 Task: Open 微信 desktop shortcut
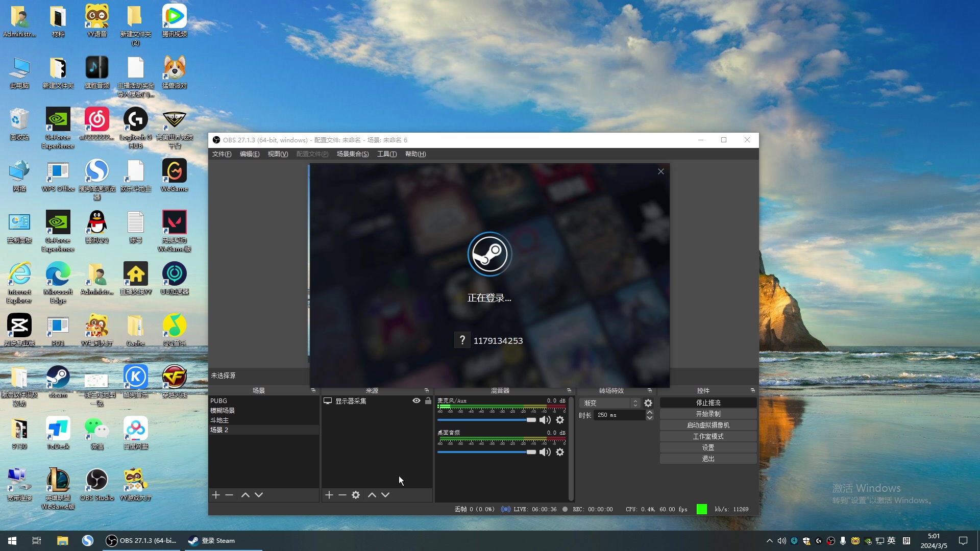96,434
